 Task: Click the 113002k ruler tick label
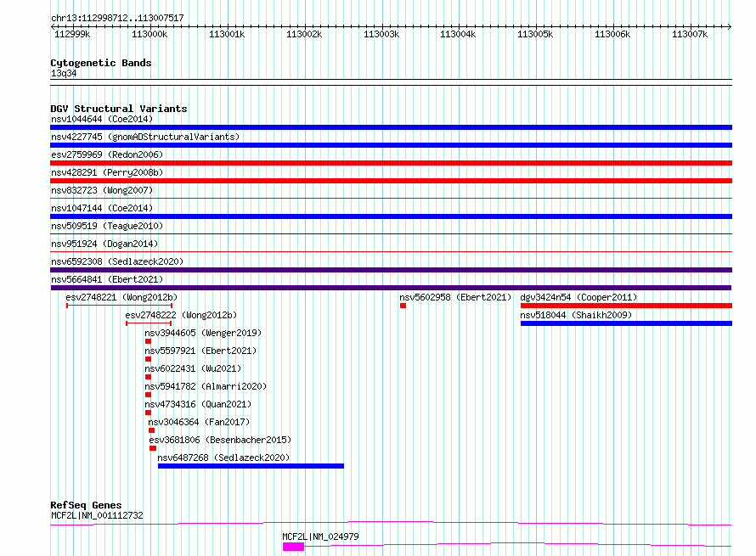pos(304,34)
